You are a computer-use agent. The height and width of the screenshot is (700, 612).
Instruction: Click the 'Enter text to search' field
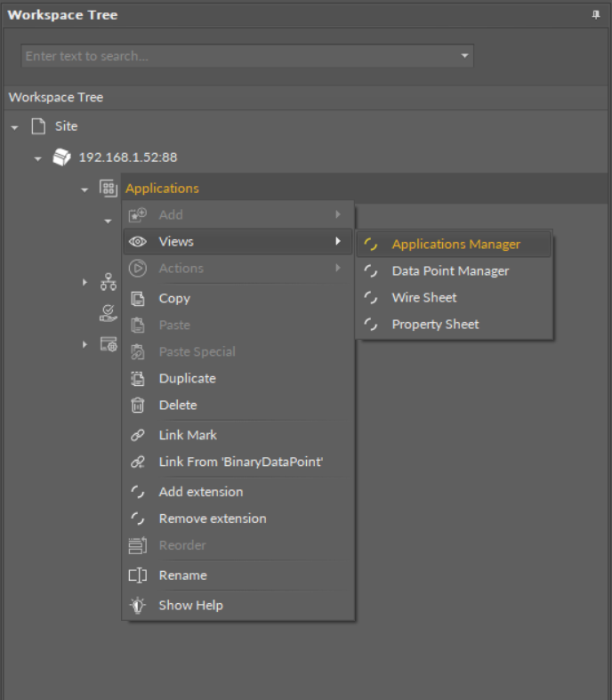point(236,56)
